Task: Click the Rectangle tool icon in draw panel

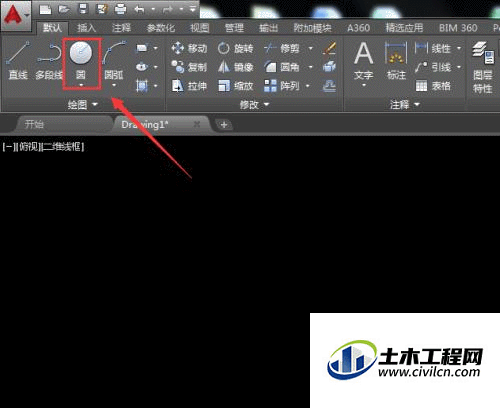Action: (142, 48)
